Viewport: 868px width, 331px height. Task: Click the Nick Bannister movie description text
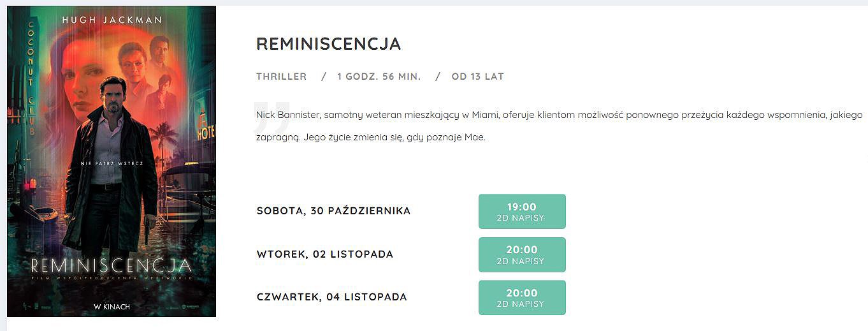(x=559, y=126)
